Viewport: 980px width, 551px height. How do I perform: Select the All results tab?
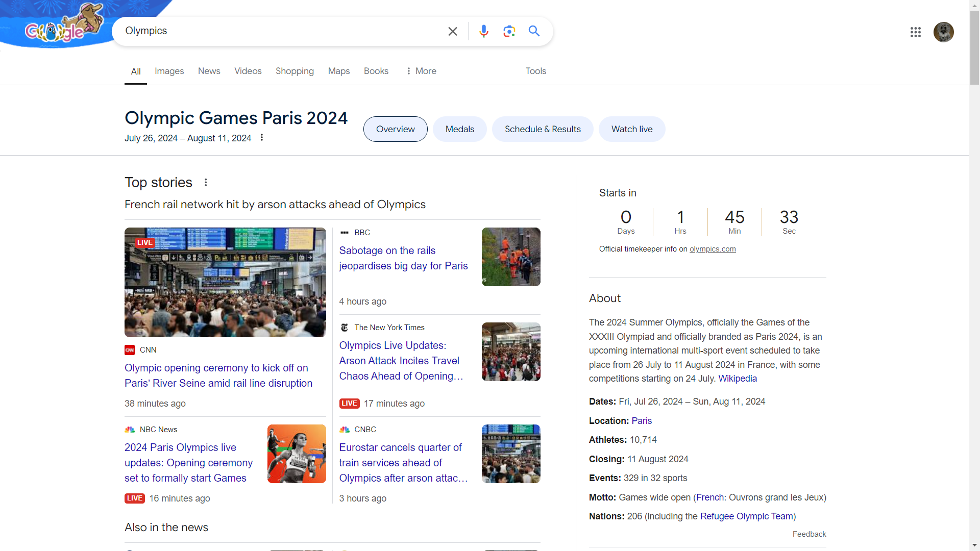pyautogui.click(x=136, y=72)
